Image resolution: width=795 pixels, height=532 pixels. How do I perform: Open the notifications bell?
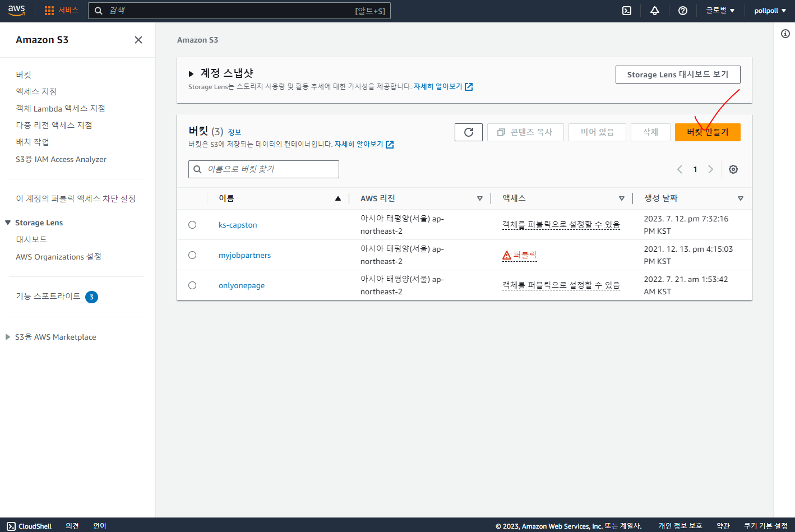pos(655,11)
